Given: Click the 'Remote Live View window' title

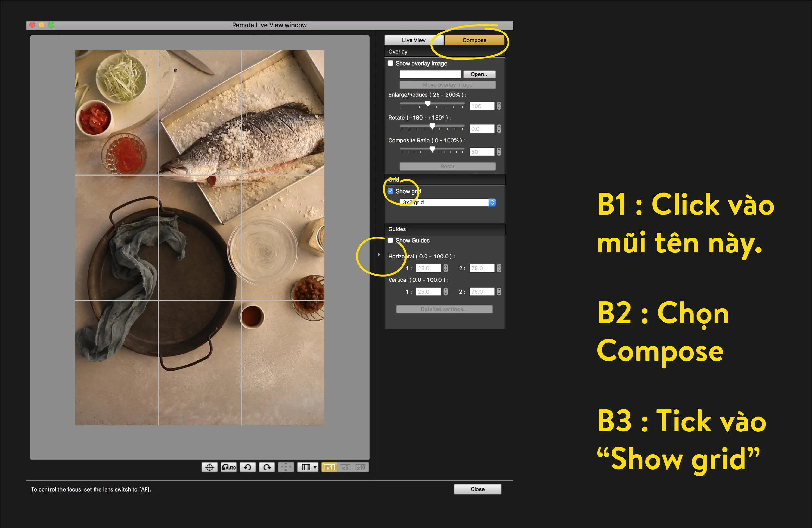Looking at the screenshot, I should (x=269, y=25).
